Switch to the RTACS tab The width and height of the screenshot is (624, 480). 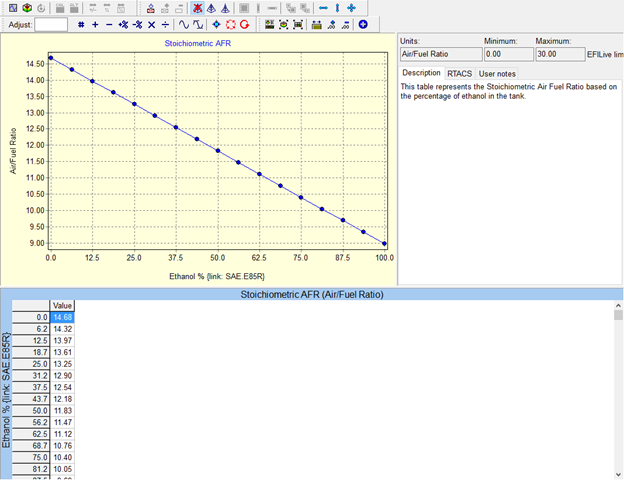click(x=460, y=73)
